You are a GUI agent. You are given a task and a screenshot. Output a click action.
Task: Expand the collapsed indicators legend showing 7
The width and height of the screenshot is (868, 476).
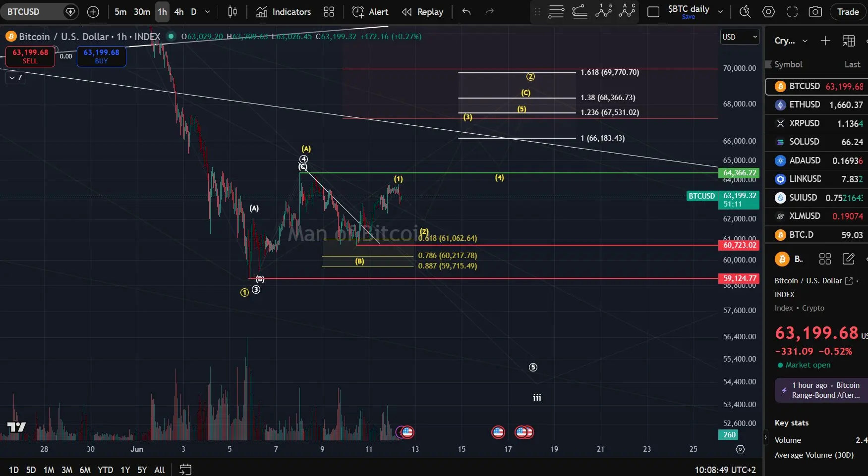point(15,78)
